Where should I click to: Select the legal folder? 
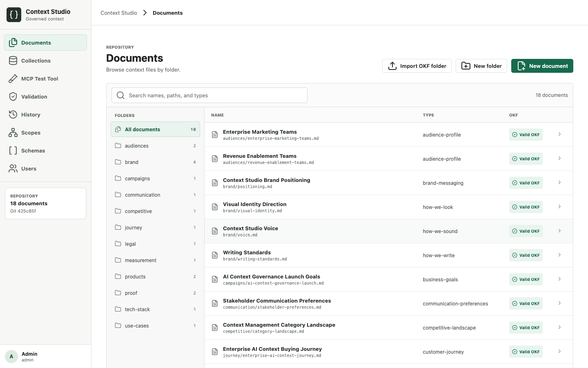(x=155, y=244)
